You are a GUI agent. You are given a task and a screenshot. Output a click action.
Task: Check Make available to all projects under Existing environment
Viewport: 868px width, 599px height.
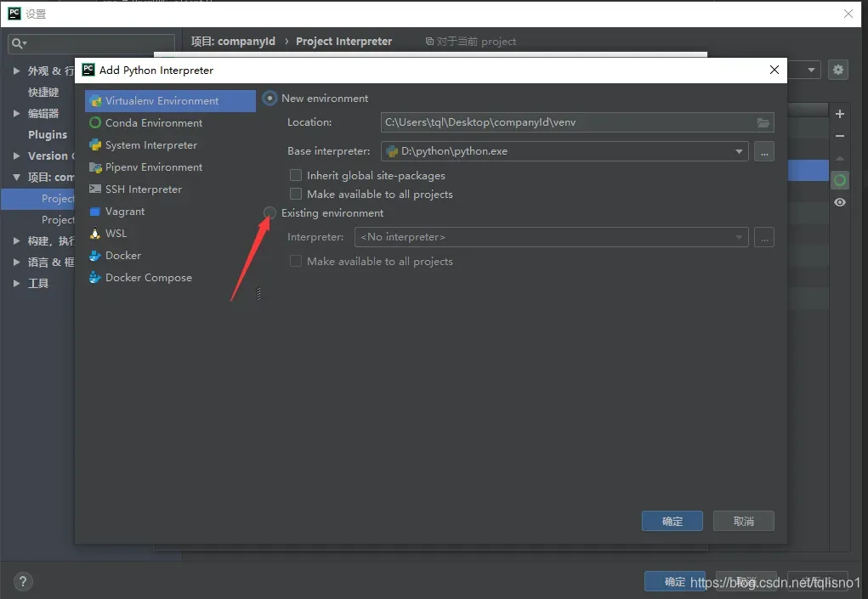pos(296,261)
